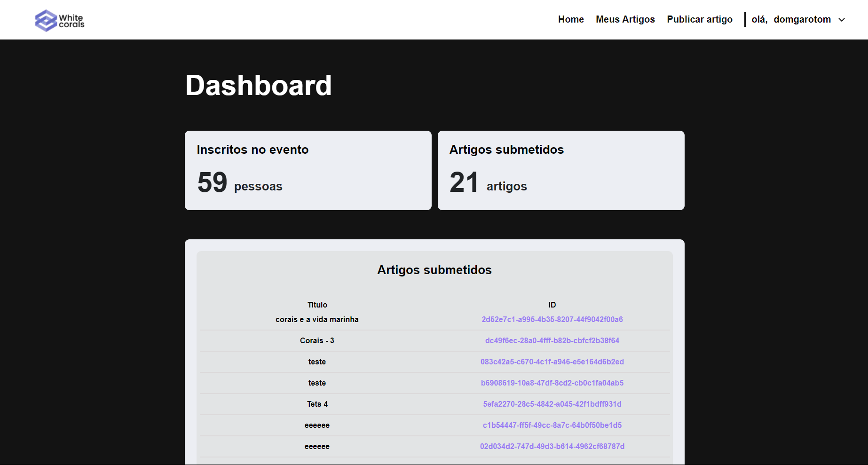Click the Dashboard page heading
Viewport: 868px width, 465px height.
pos(259,85)
